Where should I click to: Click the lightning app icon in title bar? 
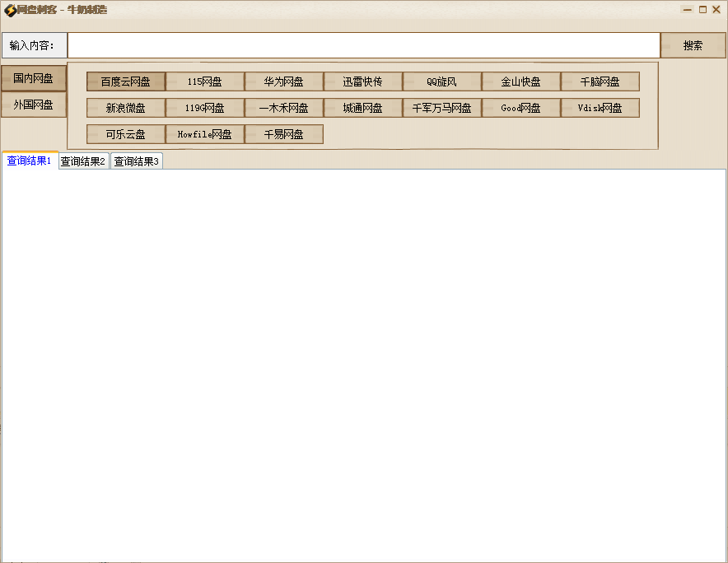pos(10,10)
